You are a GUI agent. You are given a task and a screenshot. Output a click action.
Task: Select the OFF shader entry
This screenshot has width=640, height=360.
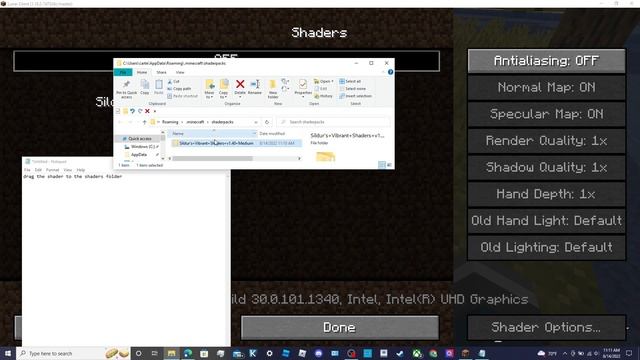pos(227,61)
